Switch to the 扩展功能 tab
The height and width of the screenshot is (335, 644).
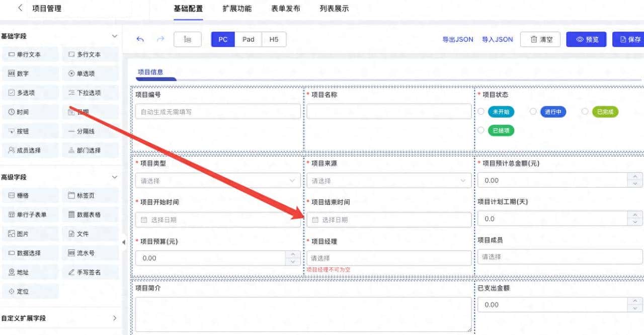pos(237,9)
